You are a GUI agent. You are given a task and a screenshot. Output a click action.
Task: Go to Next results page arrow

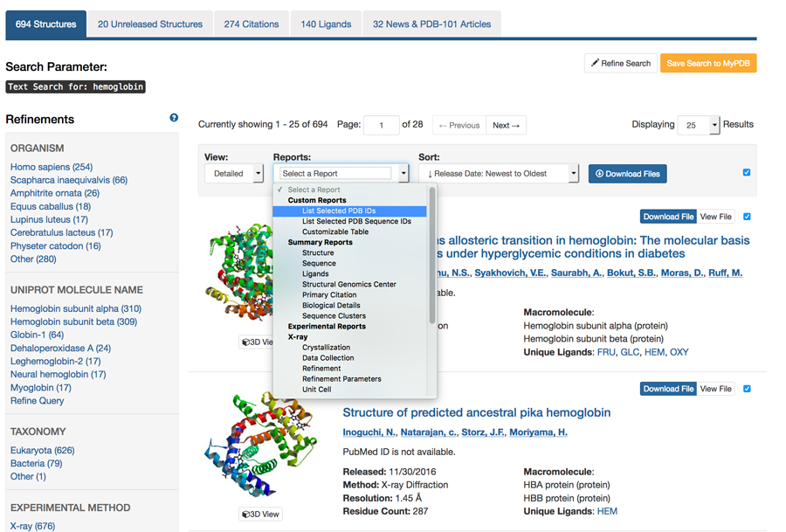(x=507, y=125)
